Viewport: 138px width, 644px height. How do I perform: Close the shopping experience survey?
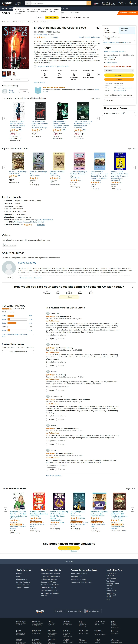click(x=133, y=287)
